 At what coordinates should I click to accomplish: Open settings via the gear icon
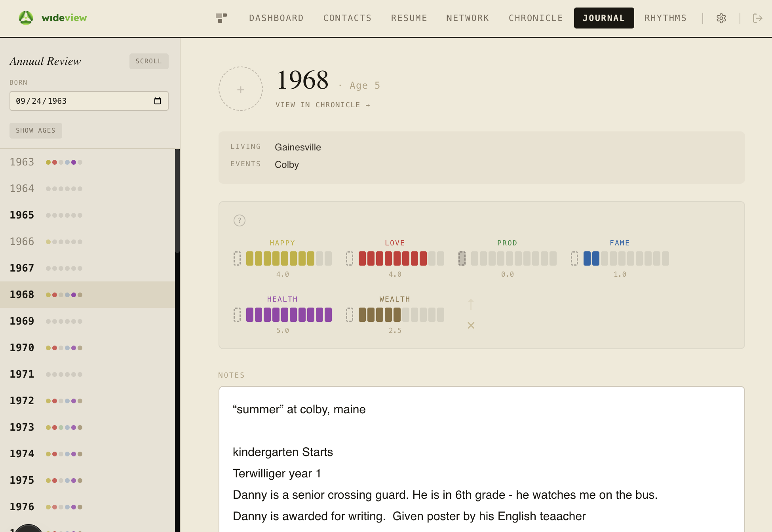coord(721,18)
